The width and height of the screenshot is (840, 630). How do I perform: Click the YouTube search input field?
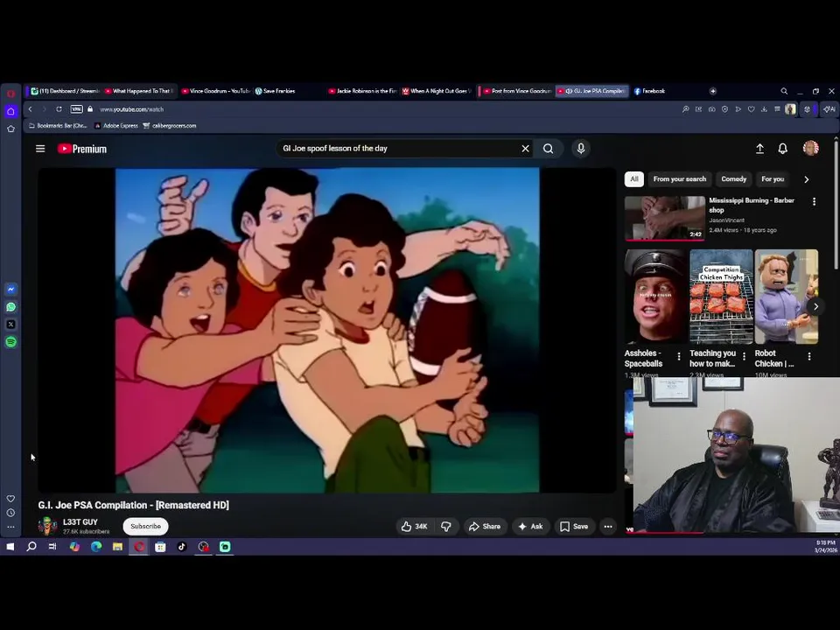tap(399, 149)
